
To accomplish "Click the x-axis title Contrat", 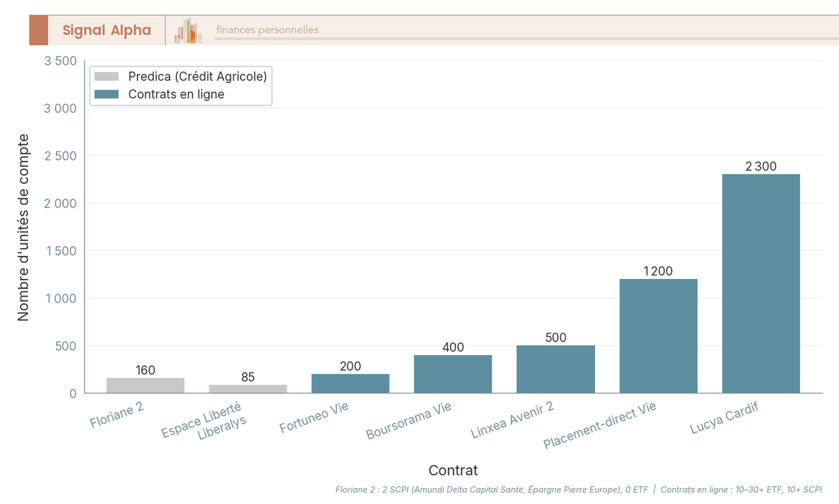I will point(453,470).
